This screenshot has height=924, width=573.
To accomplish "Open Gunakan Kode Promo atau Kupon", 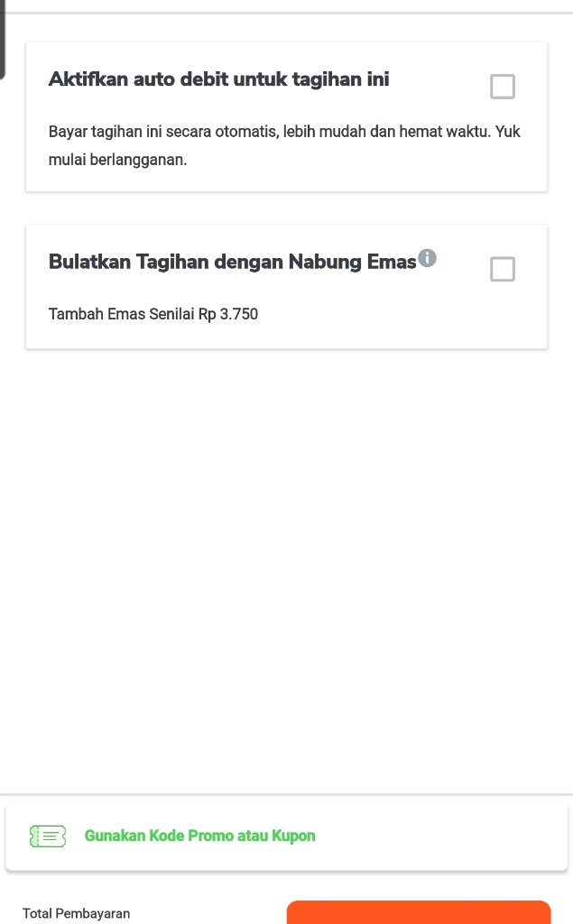I will click(x=199, y=836).
